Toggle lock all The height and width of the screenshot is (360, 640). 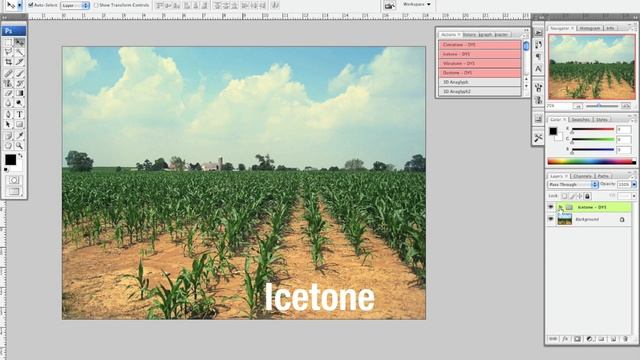[x=587, y=196]
